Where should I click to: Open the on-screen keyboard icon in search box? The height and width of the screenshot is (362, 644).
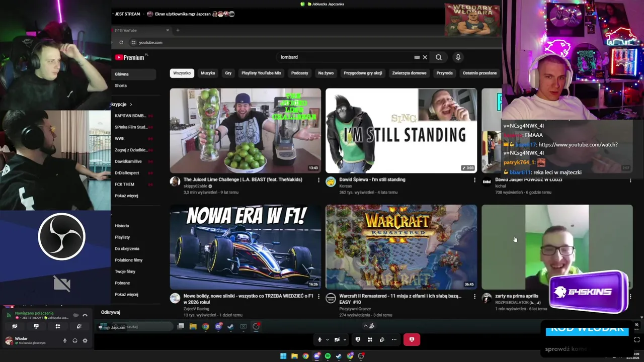417,57
